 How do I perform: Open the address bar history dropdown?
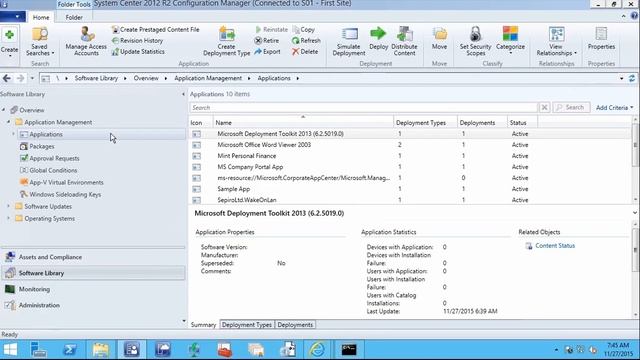[621, 78]
